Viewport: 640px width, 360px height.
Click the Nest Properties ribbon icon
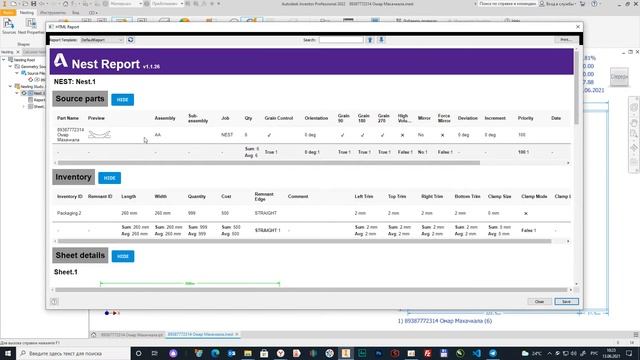31,27
